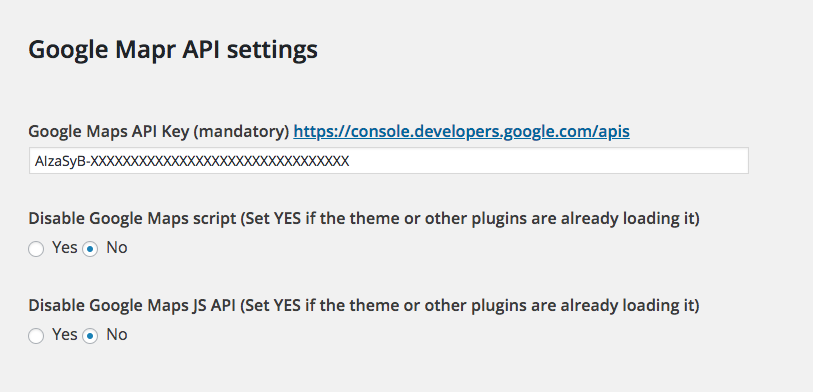The width and height of the screenshot is (813, 392).
Task: Select Yes for Disable Google Maps JS API
Action: point(36,337)
